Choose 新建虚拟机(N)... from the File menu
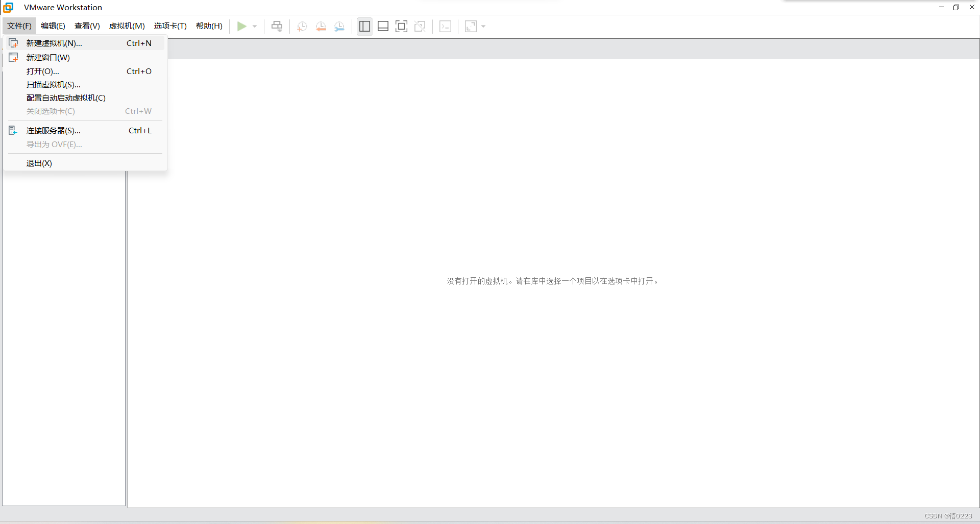Screen dimensions: 980x524 (85, 43)
